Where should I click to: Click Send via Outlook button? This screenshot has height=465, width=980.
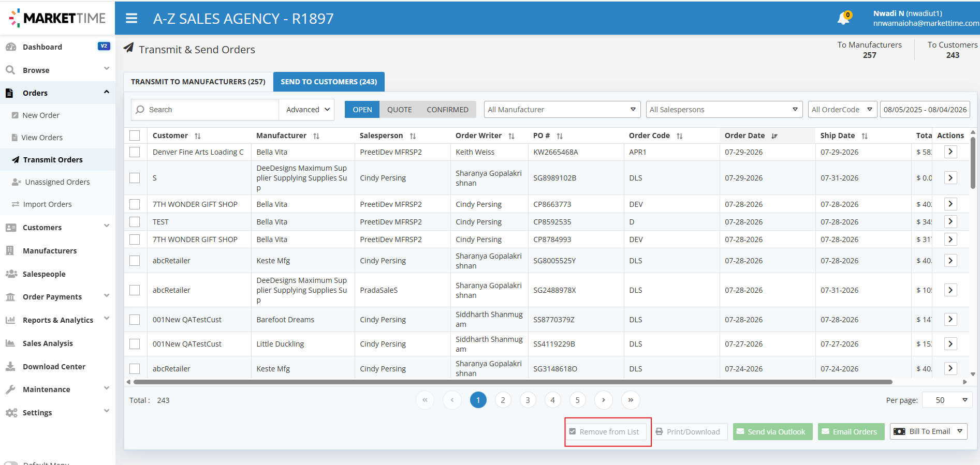pos(772,432)
